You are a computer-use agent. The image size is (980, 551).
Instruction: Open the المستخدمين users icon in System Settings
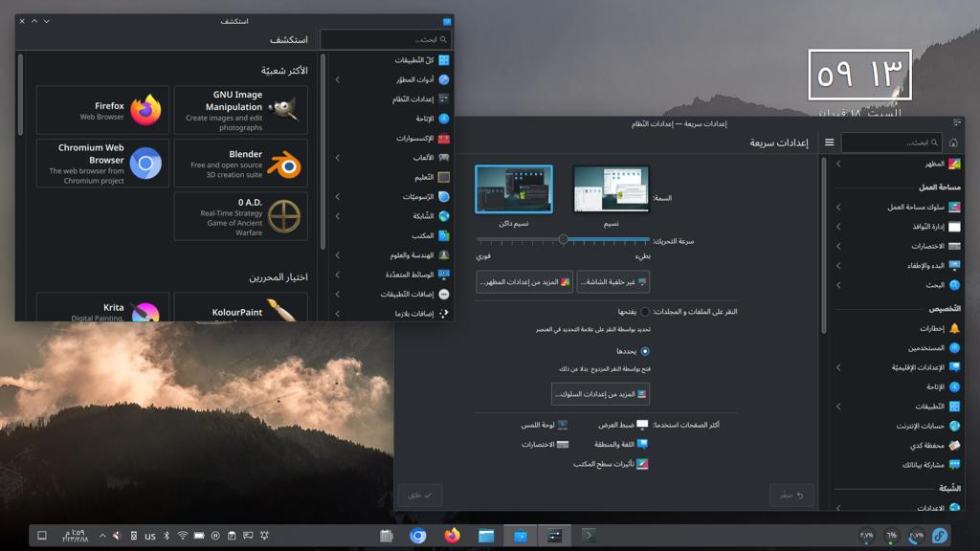click(x=954, y=347)
